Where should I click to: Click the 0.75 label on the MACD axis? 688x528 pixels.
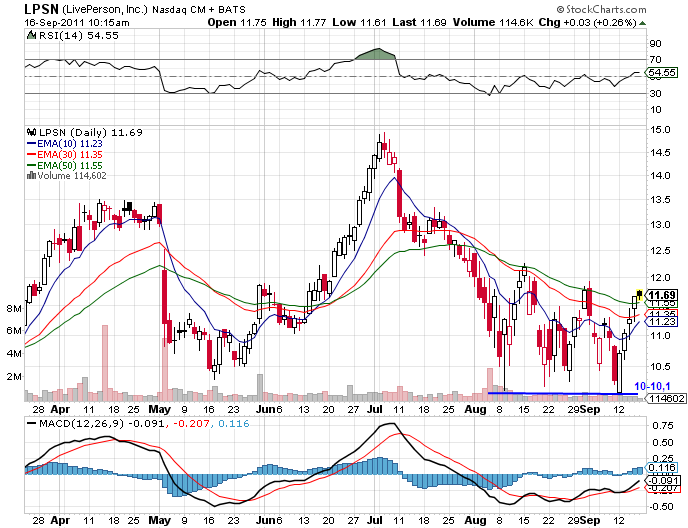pos(663,426)
